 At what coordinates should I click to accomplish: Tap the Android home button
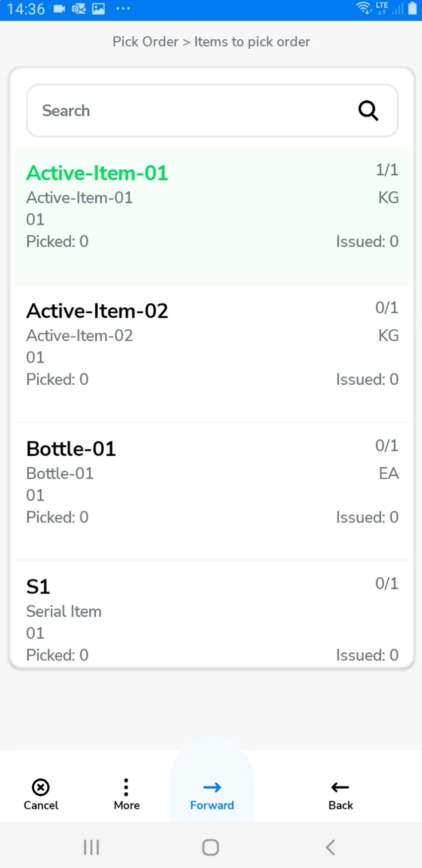pos(211,847)
